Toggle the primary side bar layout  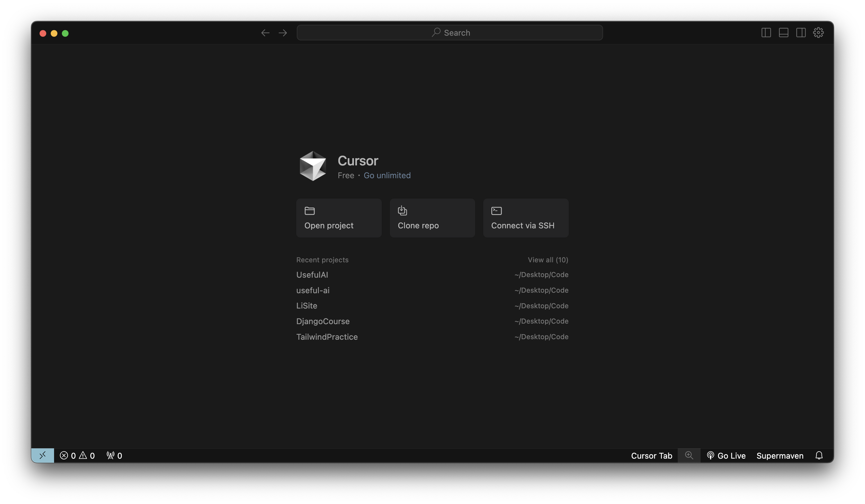pyautogui.click(x=766, y=32)
